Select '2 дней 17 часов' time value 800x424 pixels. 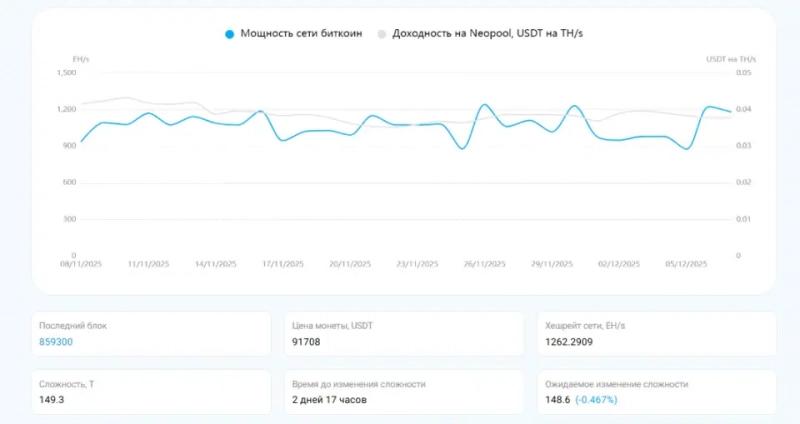click(x=329, y=400)
